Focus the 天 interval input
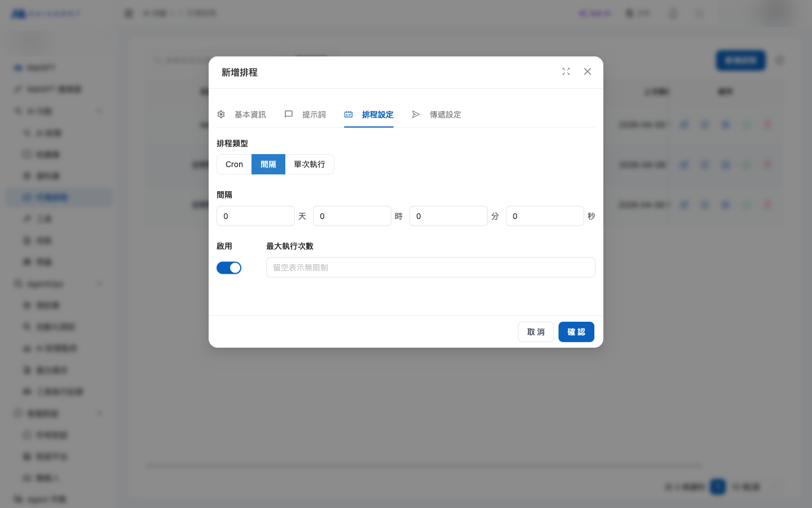This screenshot has width=812, height=508. click(x=255, y=216)
